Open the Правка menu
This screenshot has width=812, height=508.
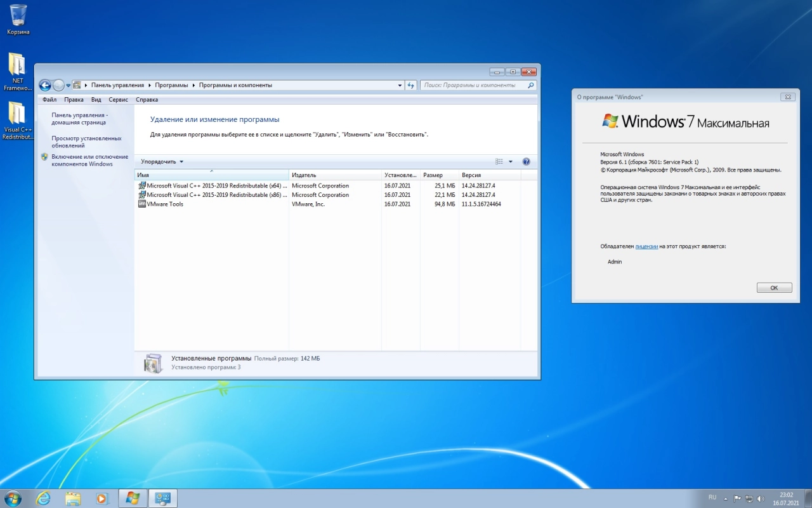tap(74, 100)
